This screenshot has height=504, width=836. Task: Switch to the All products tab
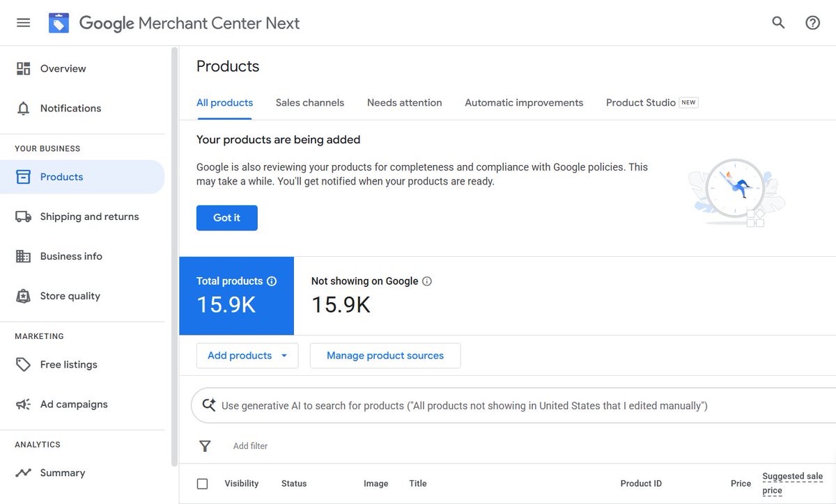(x=224, y=103)
